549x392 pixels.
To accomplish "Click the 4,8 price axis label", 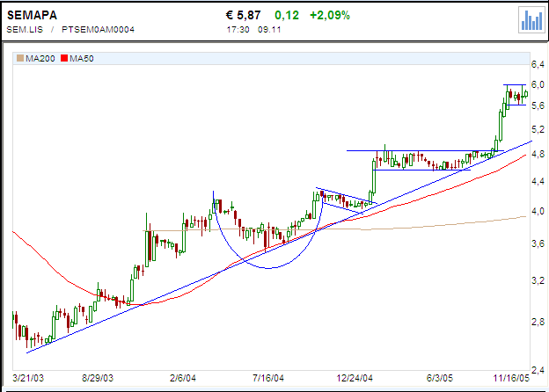I will click(x=538, y=154).
